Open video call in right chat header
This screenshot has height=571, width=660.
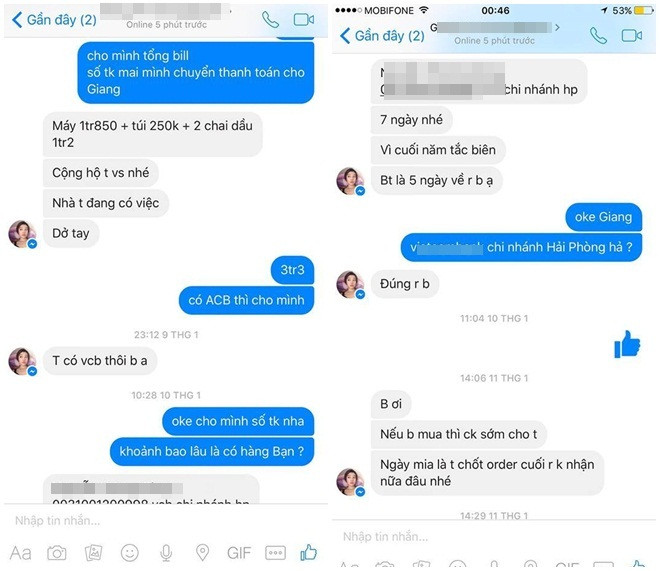coord(631,36)
